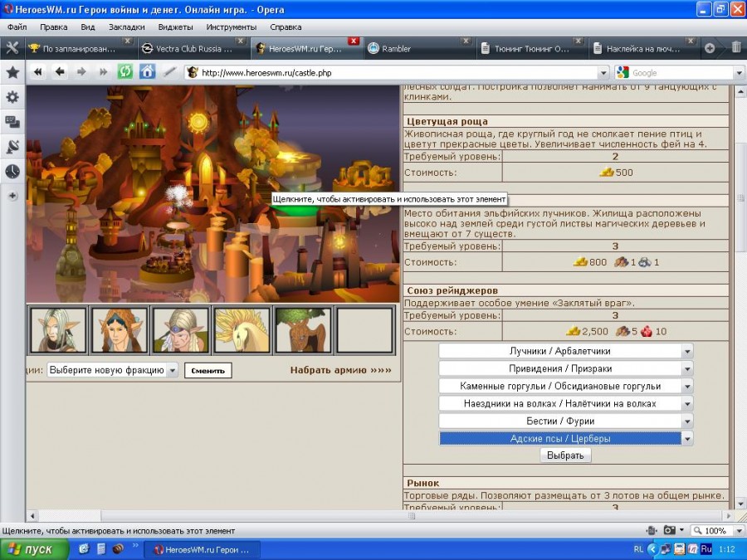The image size is (747, 560).
Task: Reload the current page
Action: tap(124, 72)
